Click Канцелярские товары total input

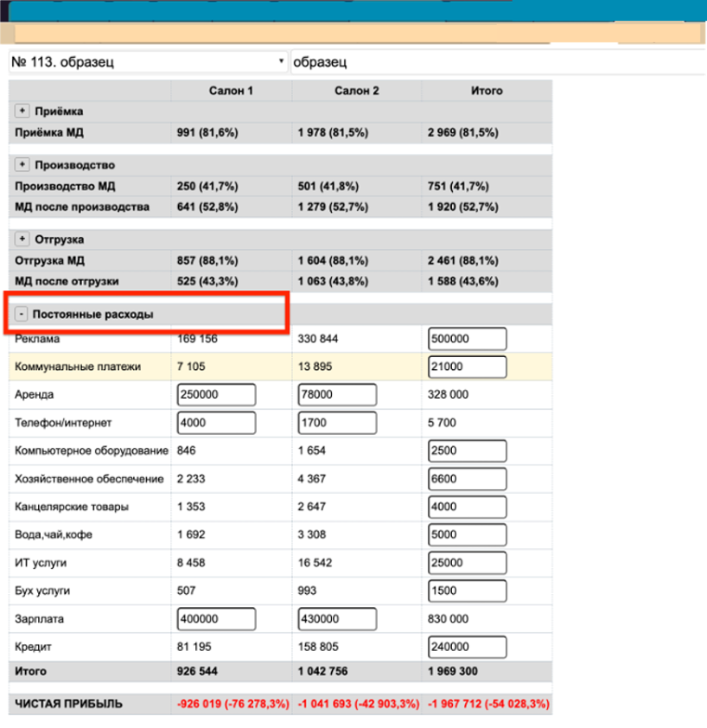tap(468, 507)
